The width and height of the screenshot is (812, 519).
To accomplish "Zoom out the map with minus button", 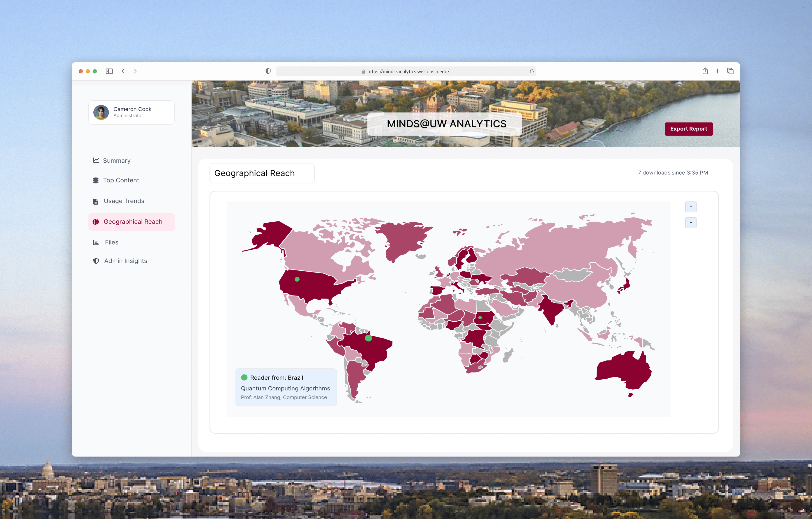I will coord(691,223).
